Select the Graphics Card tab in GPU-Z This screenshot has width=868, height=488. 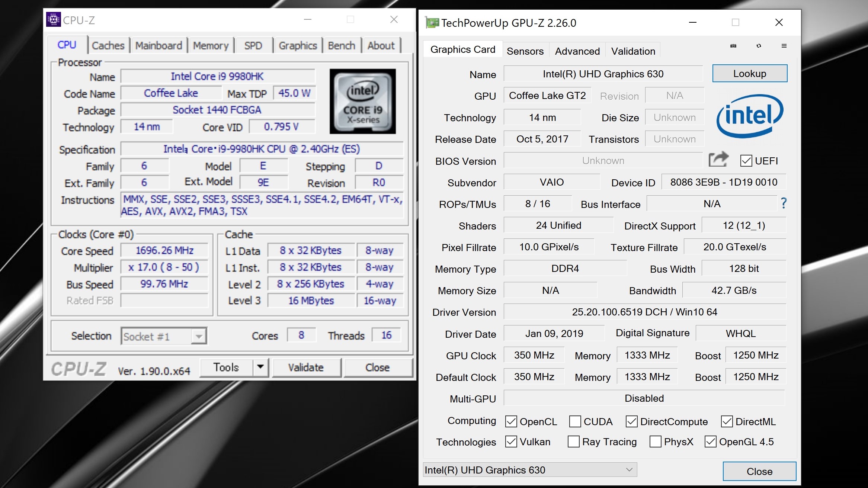click(x=462, y=49)
